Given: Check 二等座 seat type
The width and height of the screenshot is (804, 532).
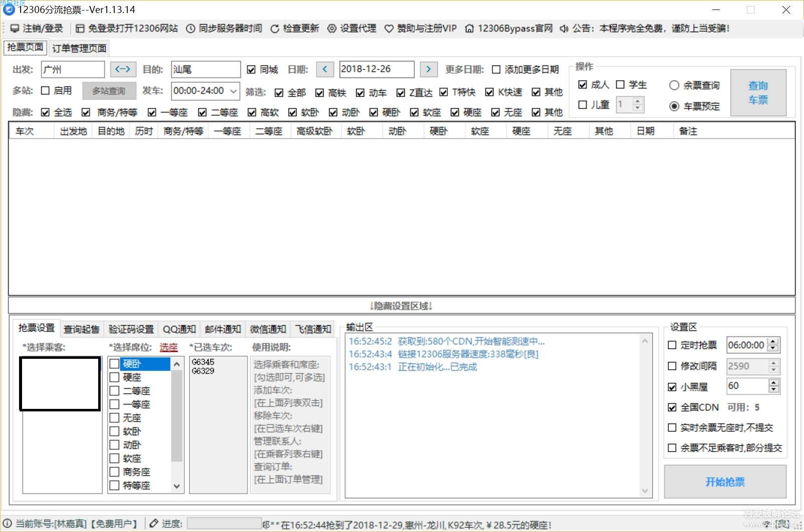Looking at the screenshot, I should (x=115, y=390).
